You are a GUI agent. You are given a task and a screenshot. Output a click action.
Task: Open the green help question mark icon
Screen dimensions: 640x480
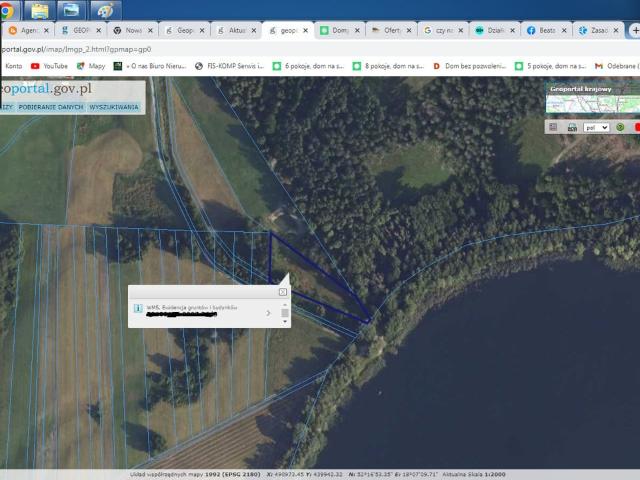(619, 127)
